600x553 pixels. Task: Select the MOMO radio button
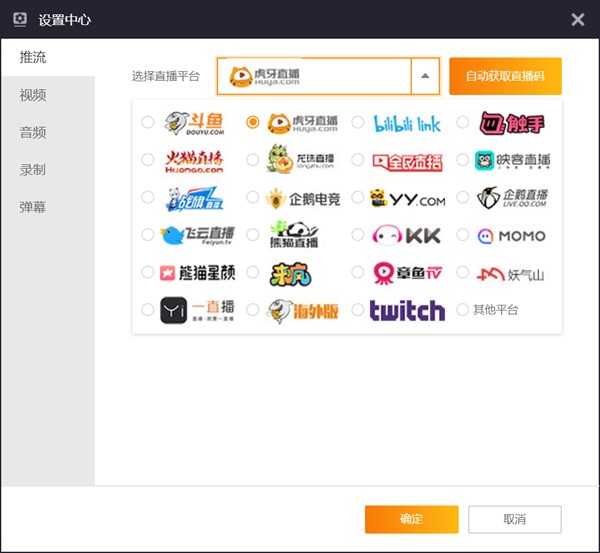[463, 235]
